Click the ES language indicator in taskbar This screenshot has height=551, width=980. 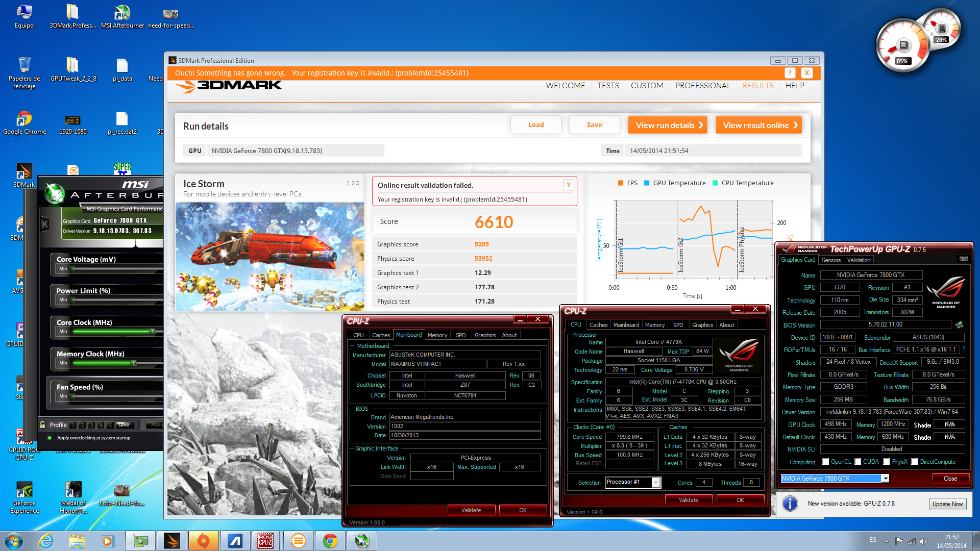point(873,540)
